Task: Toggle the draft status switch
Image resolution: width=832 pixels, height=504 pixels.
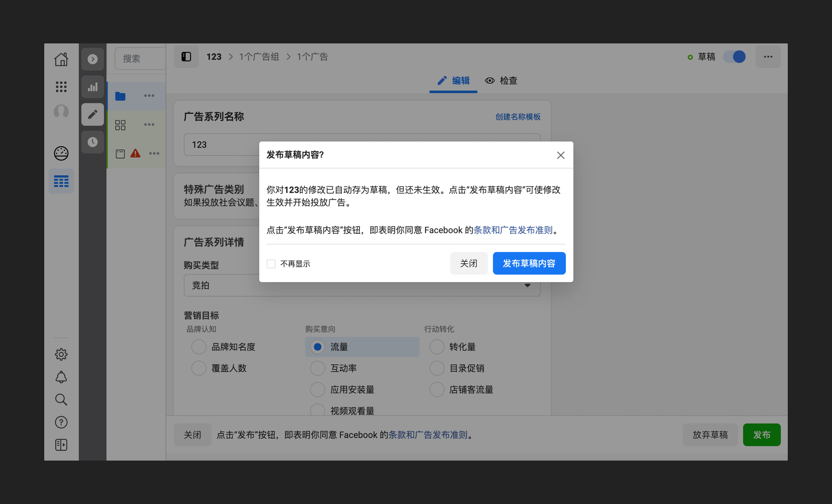Action: click(x=735, y=57)
